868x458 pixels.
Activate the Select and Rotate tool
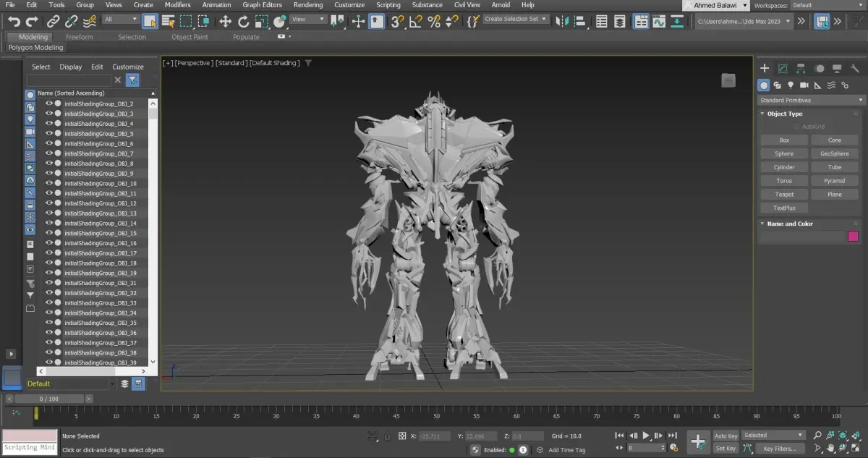click(244, 22)
